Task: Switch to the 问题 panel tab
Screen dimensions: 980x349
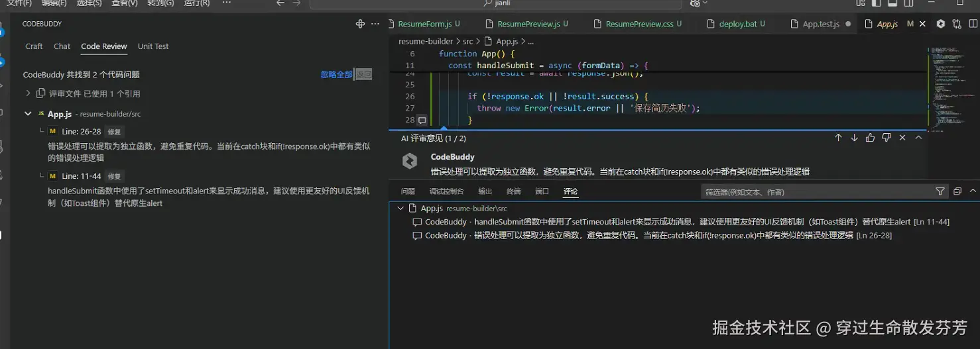Action: (408, 191)
